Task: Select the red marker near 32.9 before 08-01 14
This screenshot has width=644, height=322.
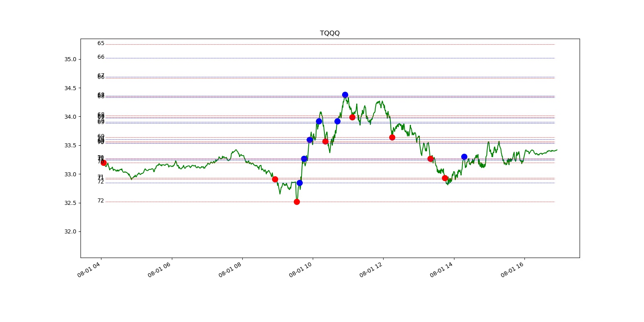Action: click(445, 178)
